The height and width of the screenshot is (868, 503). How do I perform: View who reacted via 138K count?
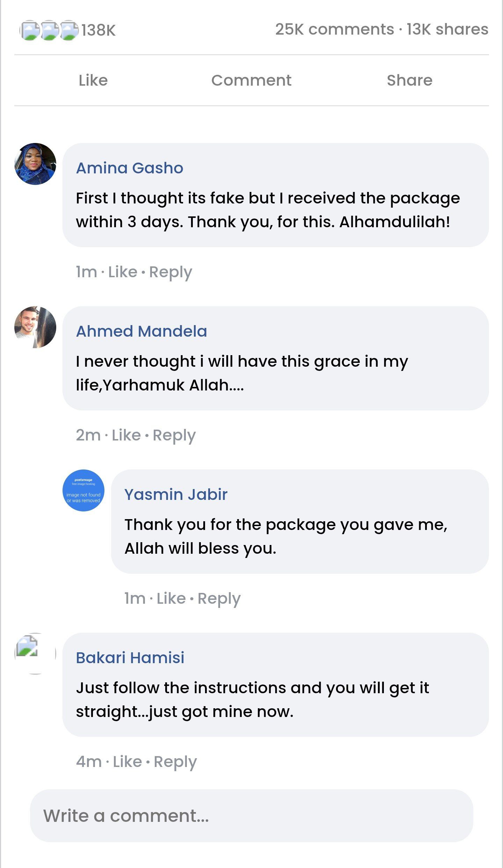99,30
